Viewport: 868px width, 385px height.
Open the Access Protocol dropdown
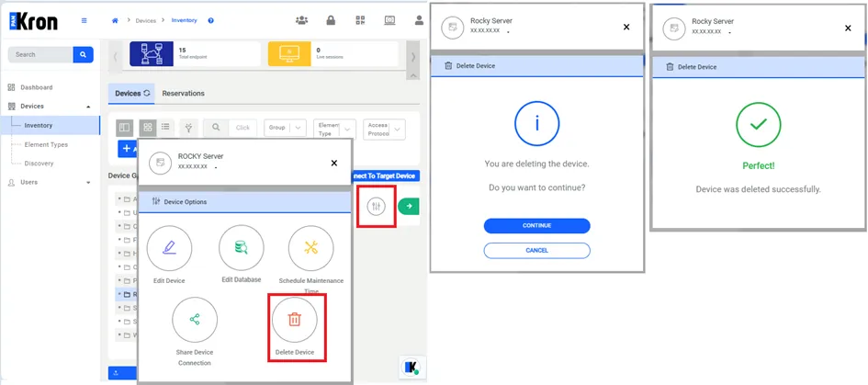(x=384, y=129)
